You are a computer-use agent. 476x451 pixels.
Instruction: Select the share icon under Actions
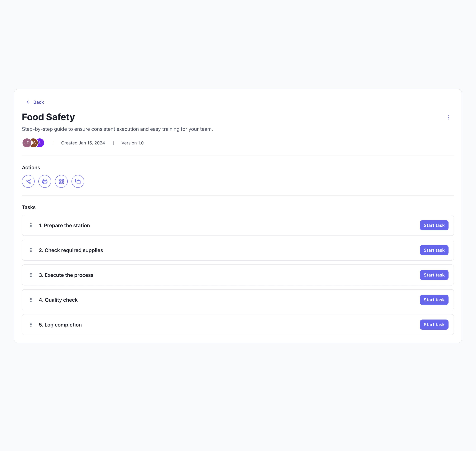click(x=28, y=181)
